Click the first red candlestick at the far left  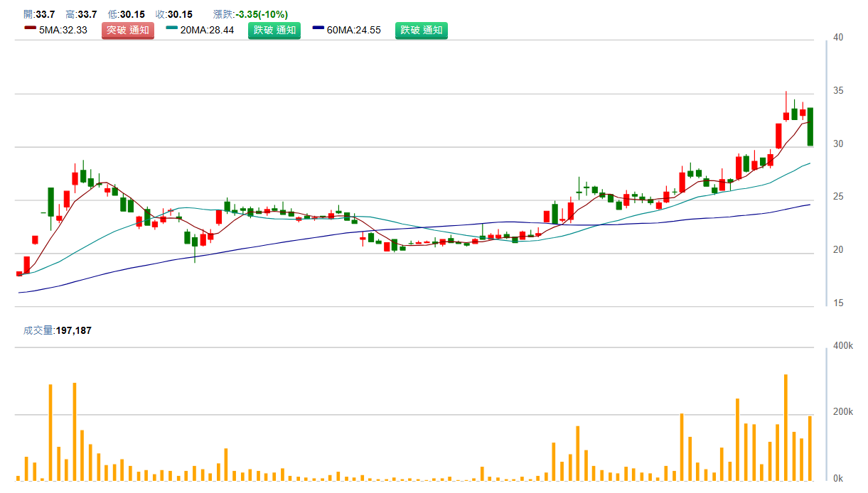pos(19,273)
